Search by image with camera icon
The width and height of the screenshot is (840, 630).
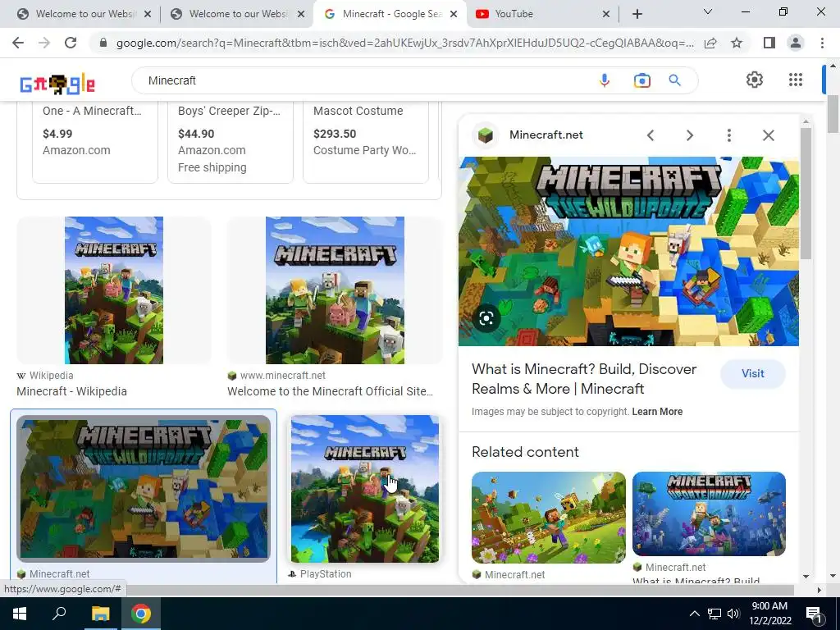point(641,80)
